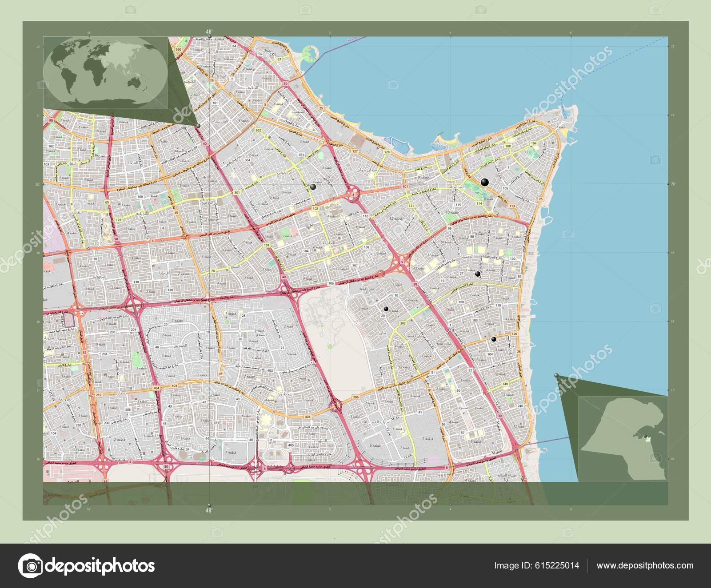Expand the route 30 badge near the top
Screen dimensions: 711x588
[286, 82]
